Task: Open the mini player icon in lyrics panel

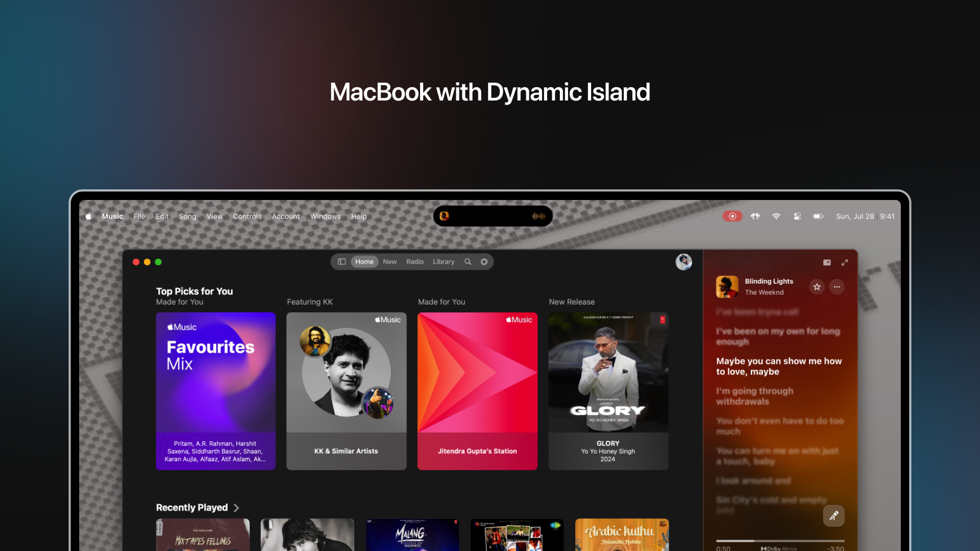Action: point(827,262)
